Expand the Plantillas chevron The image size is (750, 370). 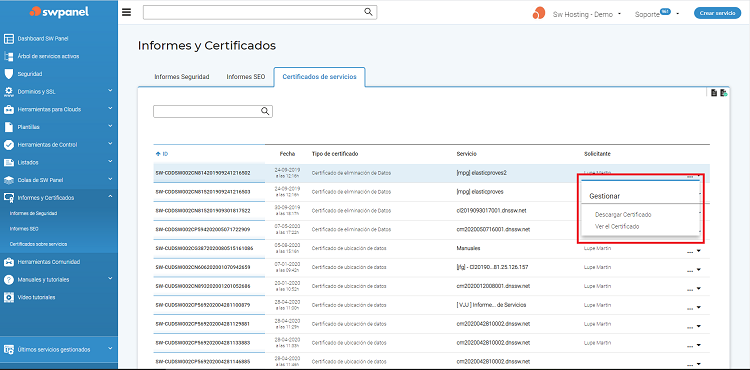[x=110, y=126]
